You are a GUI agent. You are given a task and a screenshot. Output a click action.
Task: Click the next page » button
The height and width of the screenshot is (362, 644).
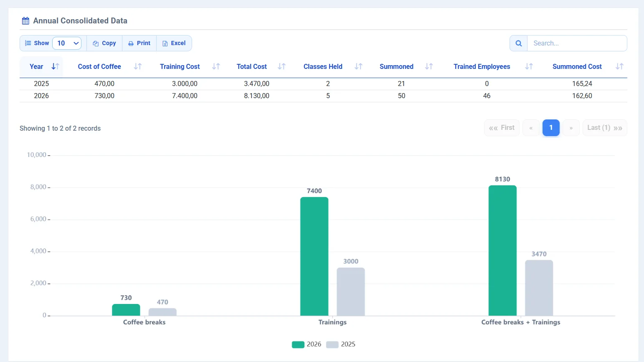point(571,128)
